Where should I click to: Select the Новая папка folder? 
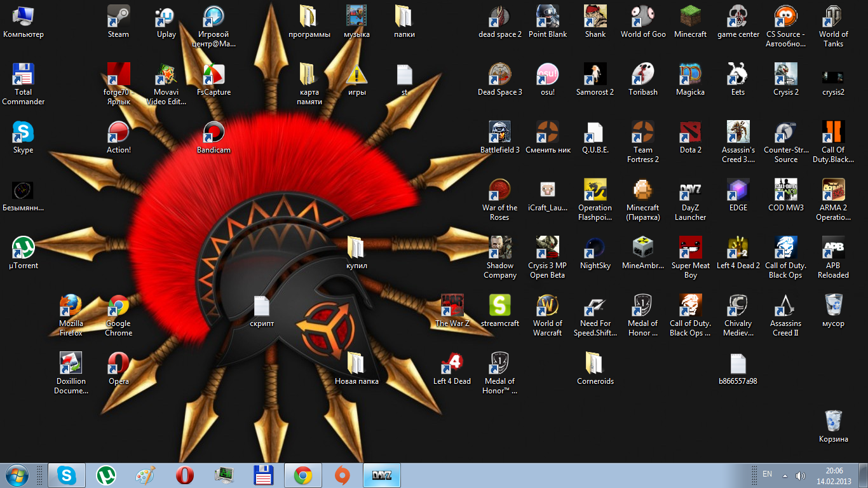[x=357, y=369]
